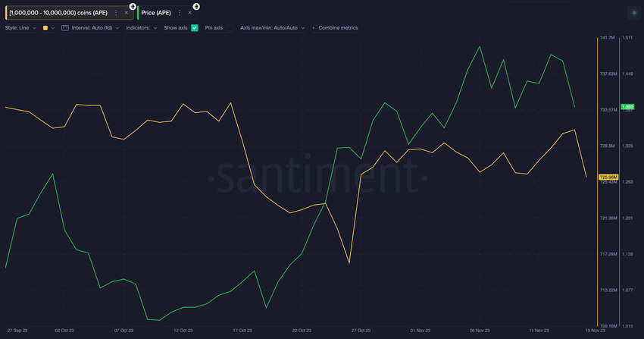The image size is (644, 339).
Task: Click the green status indicator in top-right
Action: tap(634, 13)
